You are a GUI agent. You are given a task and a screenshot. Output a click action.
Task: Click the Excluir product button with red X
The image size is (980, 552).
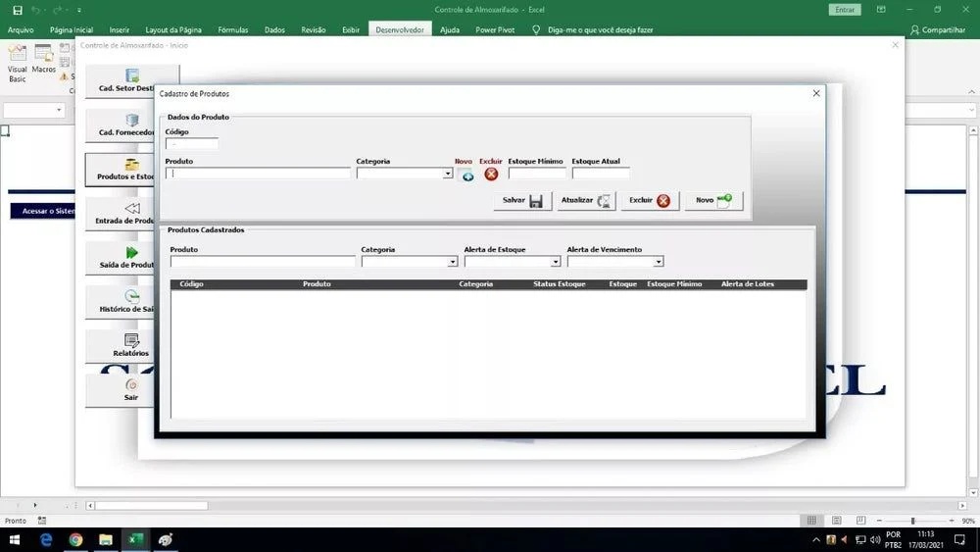pyautogui.click(x=650, y=201)
